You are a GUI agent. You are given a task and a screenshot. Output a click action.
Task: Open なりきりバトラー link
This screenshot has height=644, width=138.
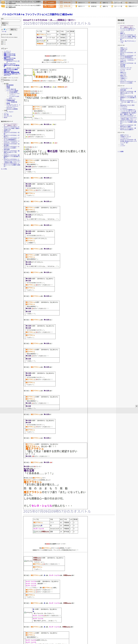coord(11,99)
